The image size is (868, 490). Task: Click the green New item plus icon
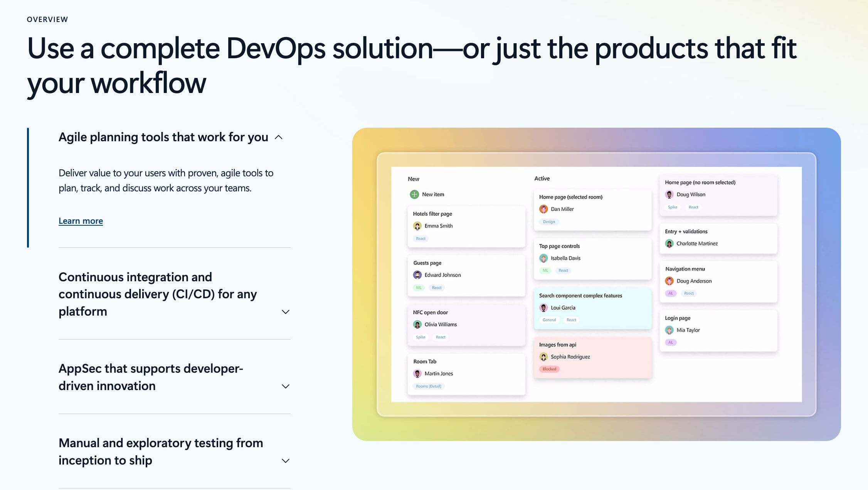click(x=414, y=194)
